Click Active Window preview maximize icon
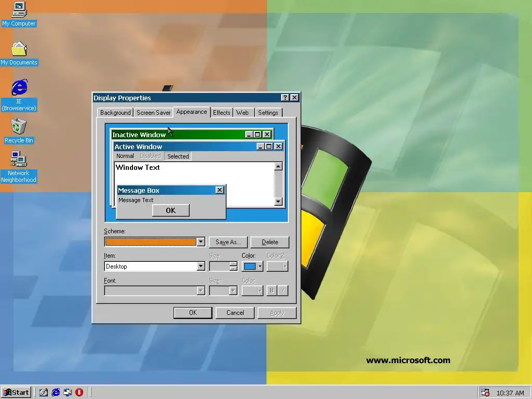The image size is (532, 399). click(269, 146)
